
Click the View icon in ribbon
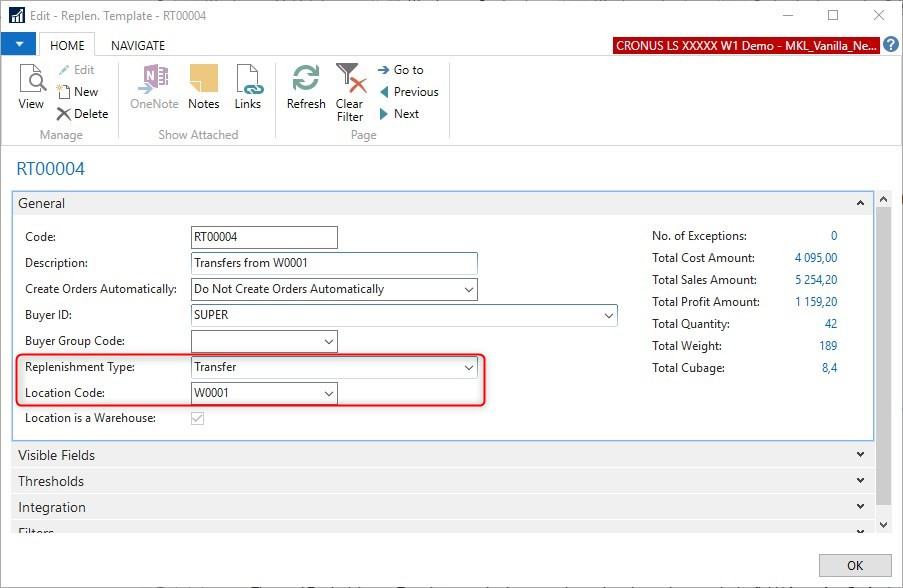[31, 87]
